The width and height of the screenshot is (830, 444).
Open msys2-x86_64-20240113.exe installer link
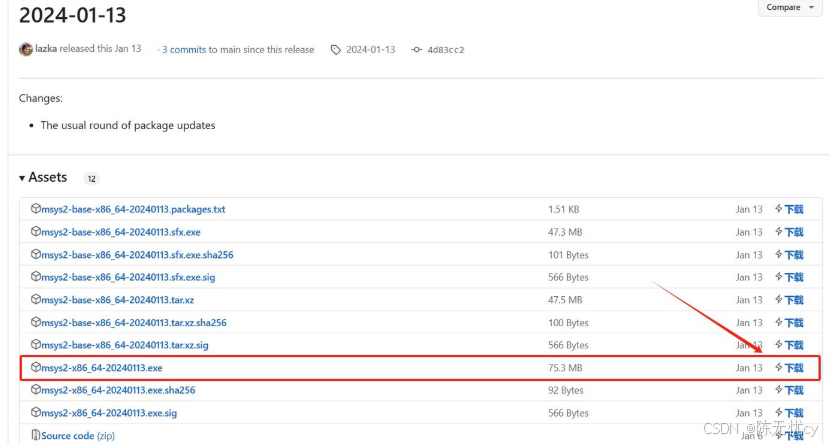(102, 368)
